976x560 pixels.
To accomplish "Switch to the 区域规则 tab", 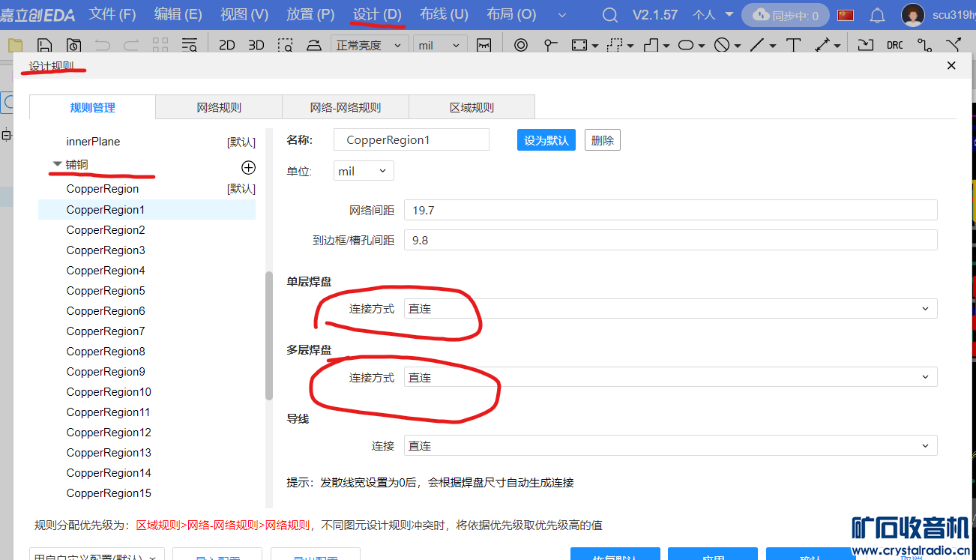I will pos(472,107).
